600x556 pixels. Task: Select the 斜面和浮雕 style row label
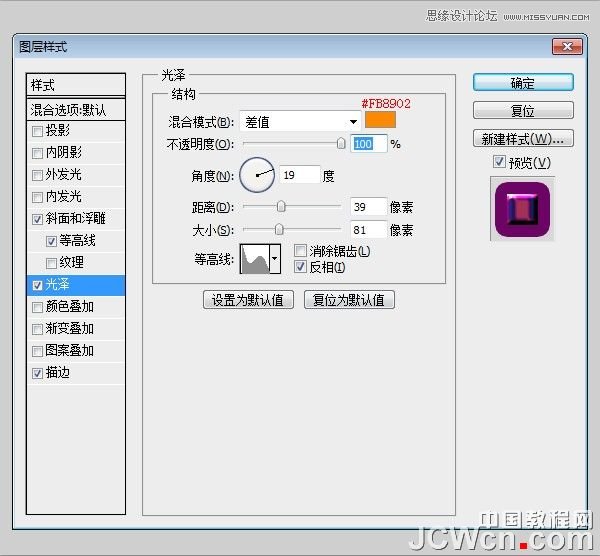pos(75,218)
